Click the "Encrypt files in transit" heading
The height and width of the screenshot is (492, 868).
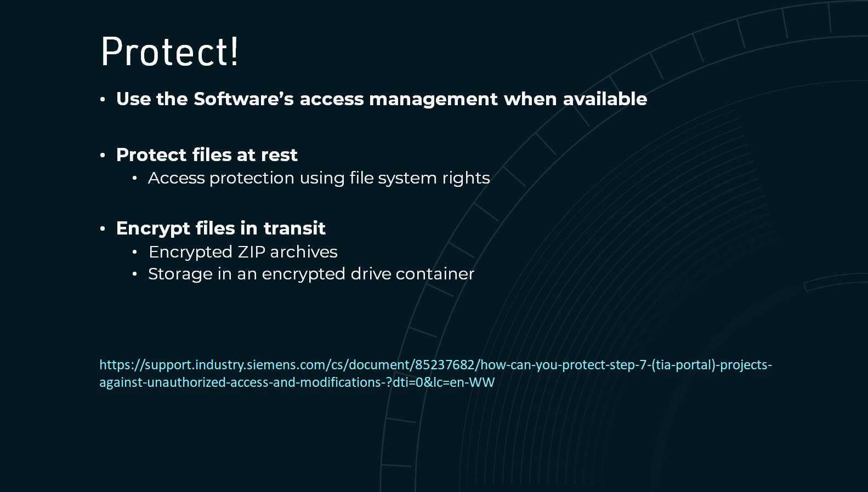coord(220,228)
